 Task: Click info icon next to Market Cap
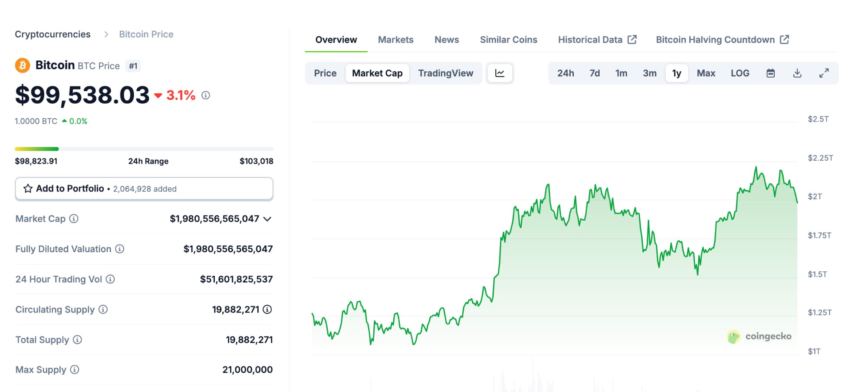point(74,219)
